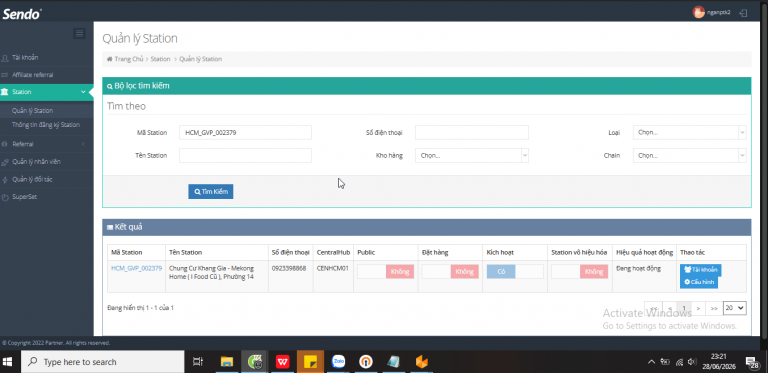Open the user avatar profile picture
Viewport: 768px width, 373px height.
pos(698,12)
